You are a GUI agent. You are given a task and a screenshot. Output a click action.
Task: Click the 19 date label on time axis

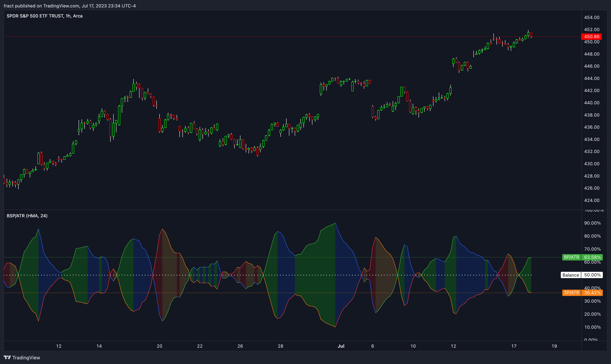tap(554, 346)
